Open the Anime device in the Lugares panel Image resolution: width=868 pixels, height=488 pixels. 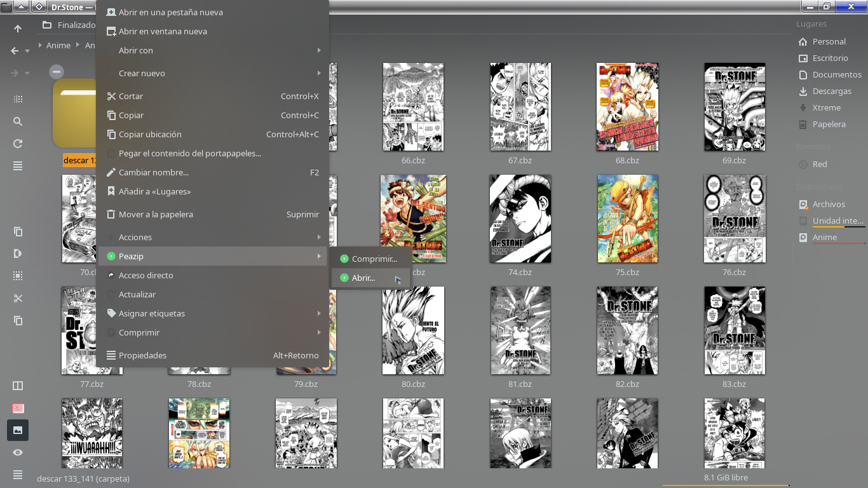coord(831,238)
